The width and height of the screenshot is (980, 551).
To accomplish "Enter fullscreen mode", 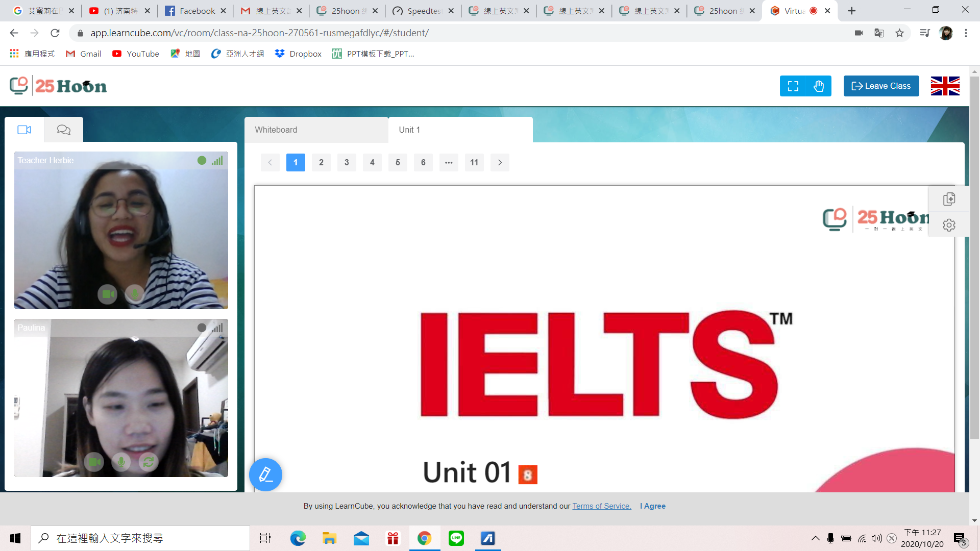I will coord(793,86).
